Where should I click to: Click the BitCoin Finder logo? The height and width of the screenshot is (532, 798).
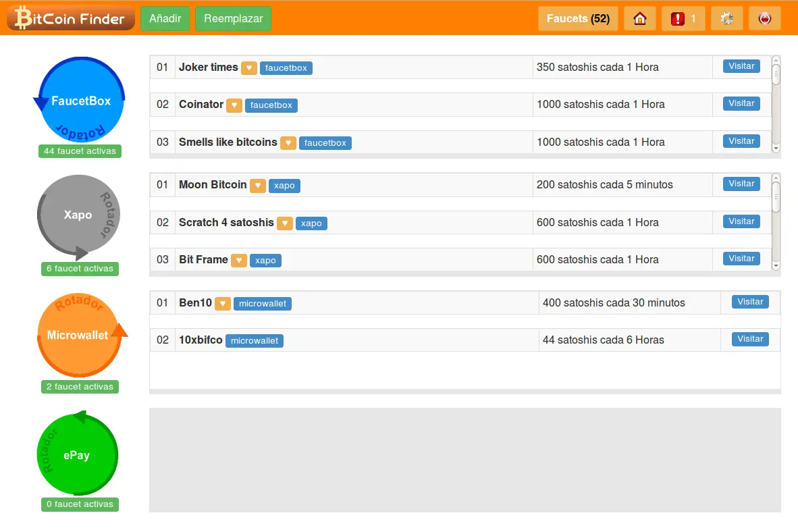pos(71,18)
